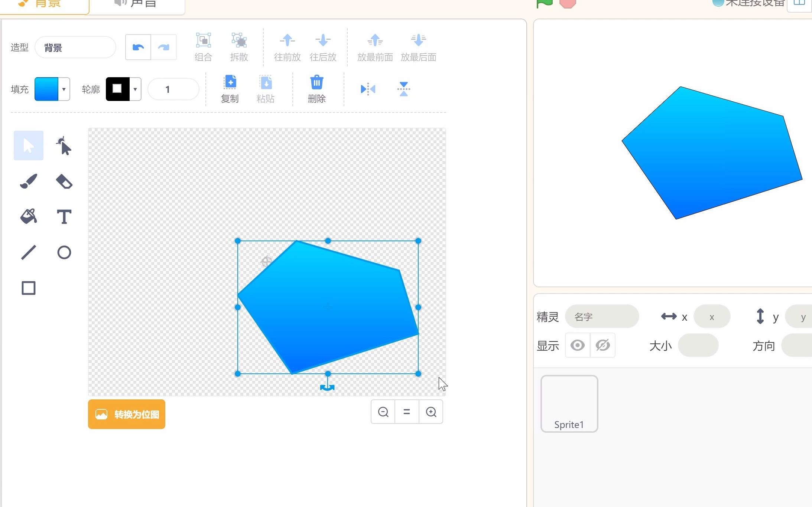812x507 pixels.
Task: Zoom in on the canvas
Action: point(431,412)
